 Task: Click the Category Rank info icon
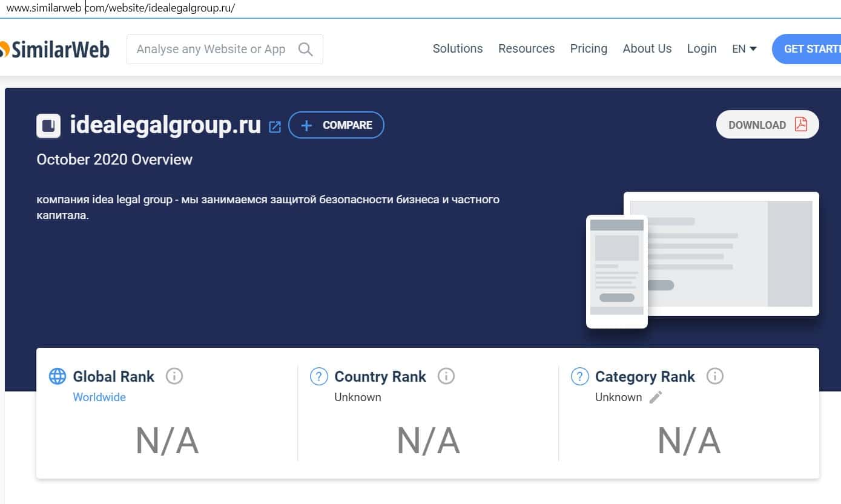pyautogui.click(x=715, y=376)
